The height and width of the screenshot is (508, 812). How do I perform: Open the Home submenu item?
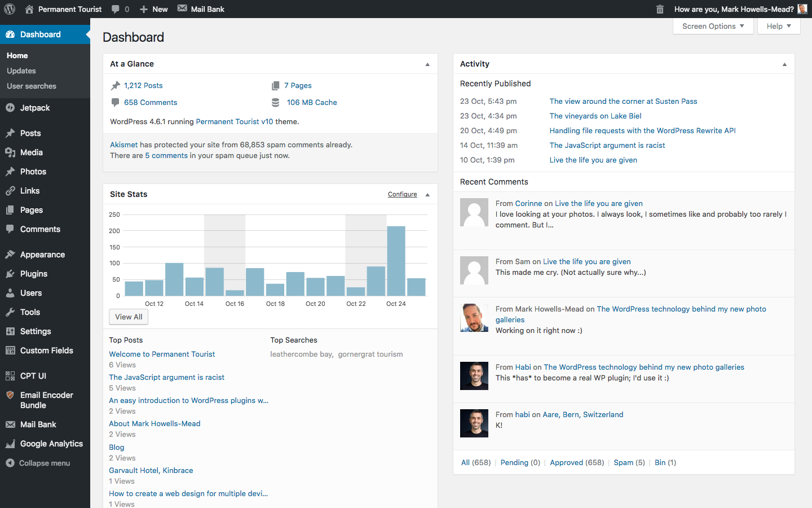click(x=17, y=55)
